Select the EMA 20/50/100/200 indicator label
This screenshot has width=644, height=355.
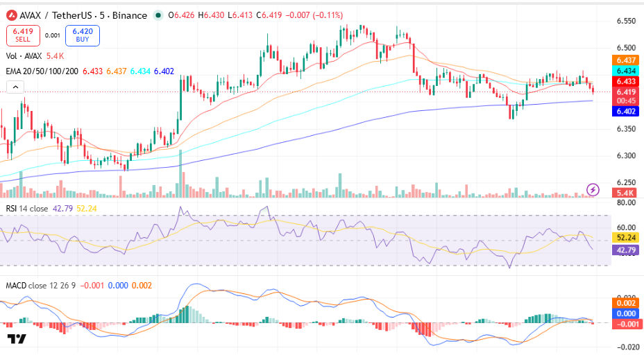(x=42, y=71)
